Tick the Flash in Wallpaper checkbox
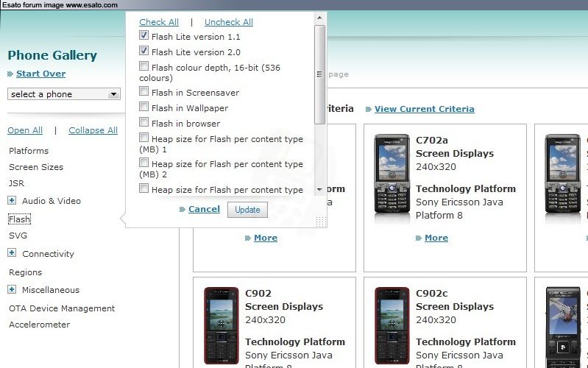The width and height of the screenshot is (588, 368). coord(144,107)
